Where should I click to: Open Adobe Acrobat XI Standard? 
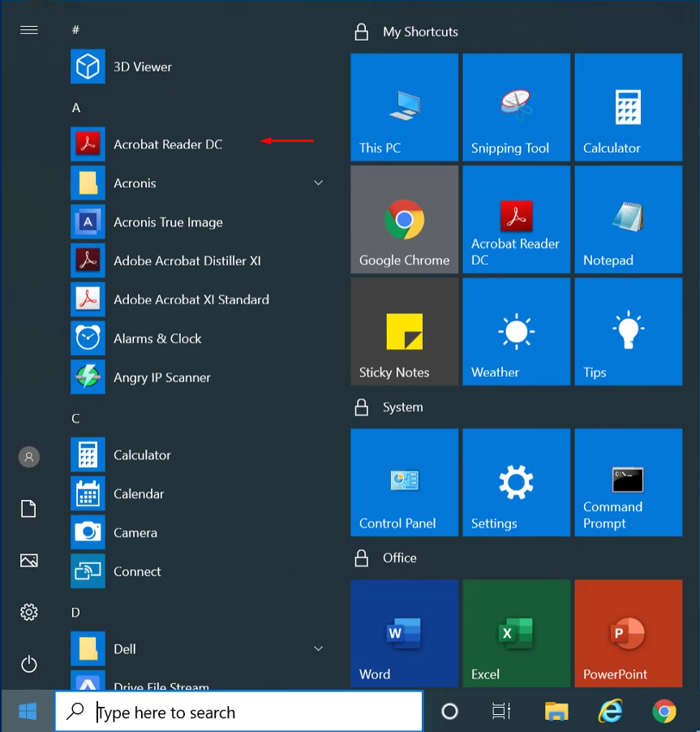pyautogui.click(x=199, y=299)
